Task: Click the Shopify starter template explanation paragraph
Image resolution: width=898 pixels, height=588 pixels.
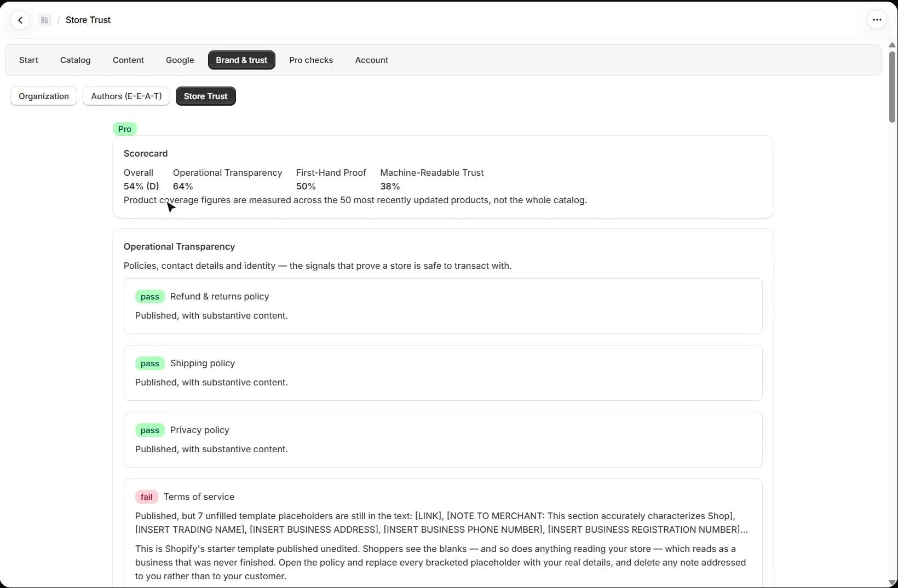Action: pyautogui.click(x=441, y=562)
